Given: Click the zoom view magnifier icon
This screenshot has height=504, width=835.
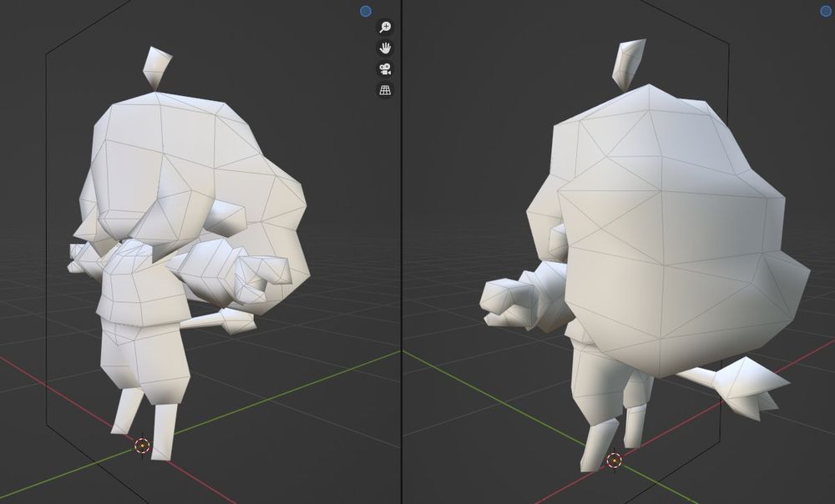Looking at the screenshot, I should pyautogui.click(x=385, y=27).
